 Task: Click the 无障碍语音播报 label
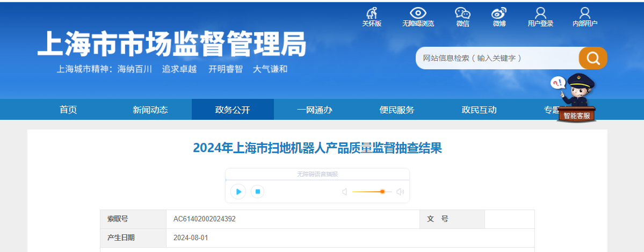coord(317,174)
